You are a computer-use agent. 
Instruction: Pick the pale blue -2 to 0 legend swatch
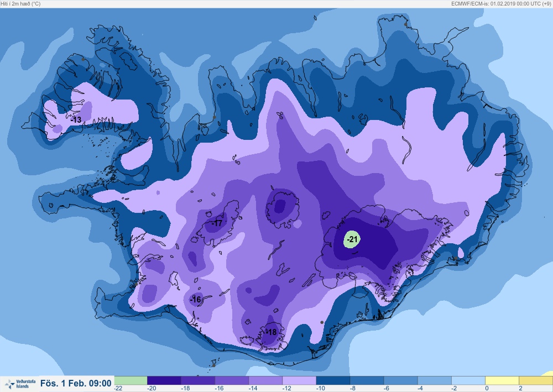pos(469,380)
